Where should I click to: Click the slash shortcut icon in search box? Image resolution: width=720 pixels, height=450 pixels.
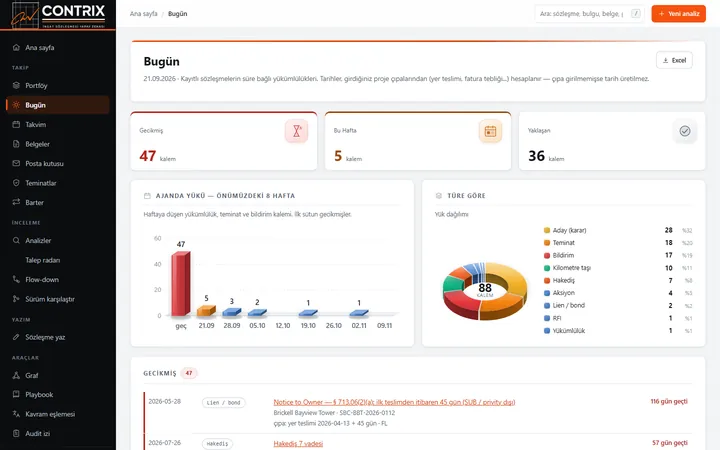click(636, 14)
